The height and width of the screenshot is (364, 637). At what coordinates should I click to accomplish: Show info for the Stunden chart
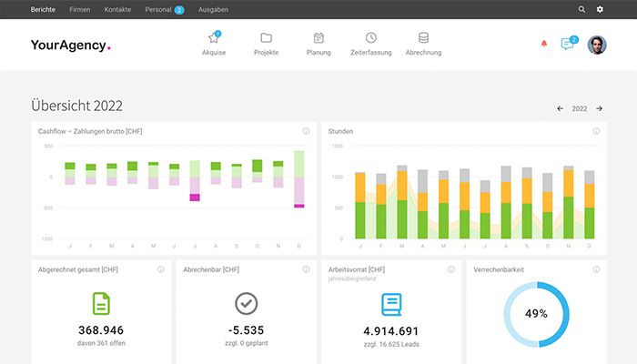click(596, 131)
